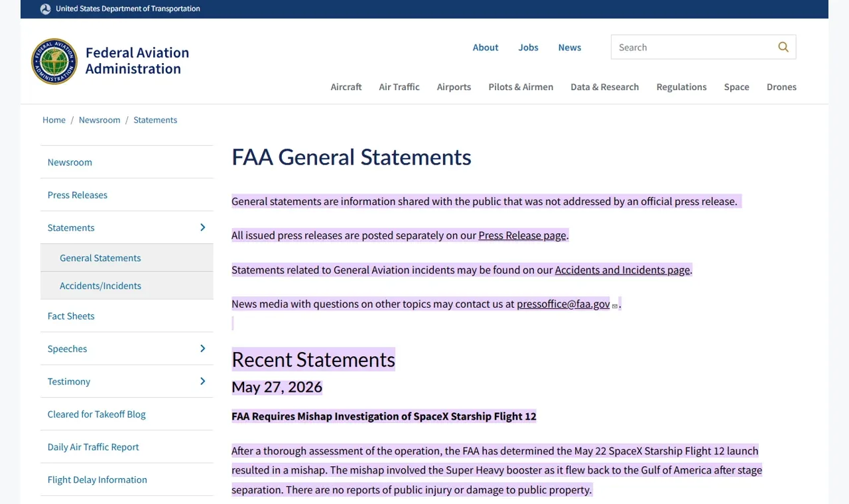Open the Air Traffic menu
The height and width of the screenshot is (504, 849).
pos(399,87)
